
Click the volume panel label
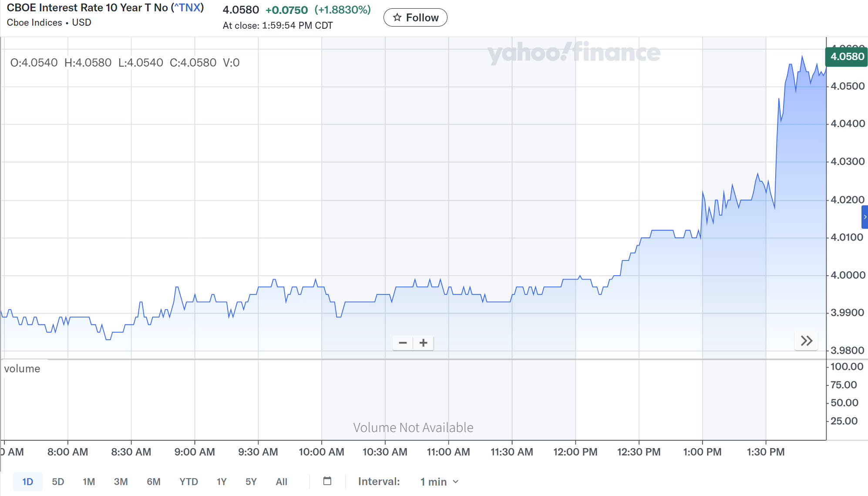coord(22,369)
